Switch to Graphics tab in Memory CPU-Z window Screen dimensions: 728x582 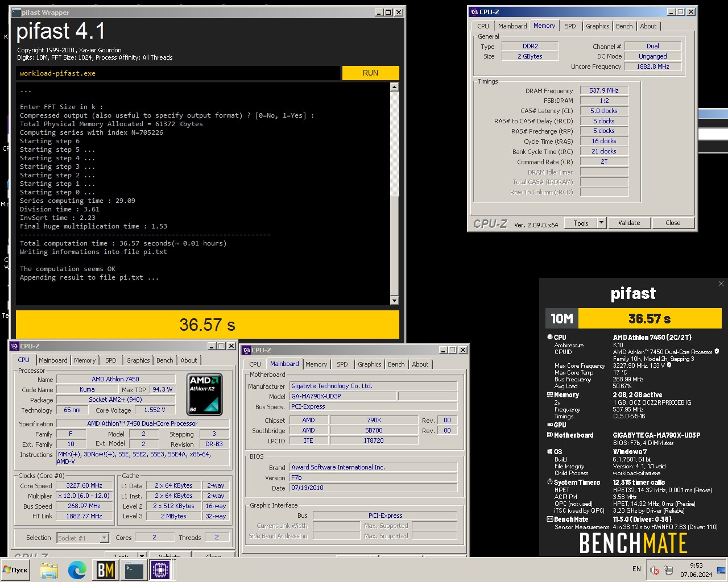[597, 26]
